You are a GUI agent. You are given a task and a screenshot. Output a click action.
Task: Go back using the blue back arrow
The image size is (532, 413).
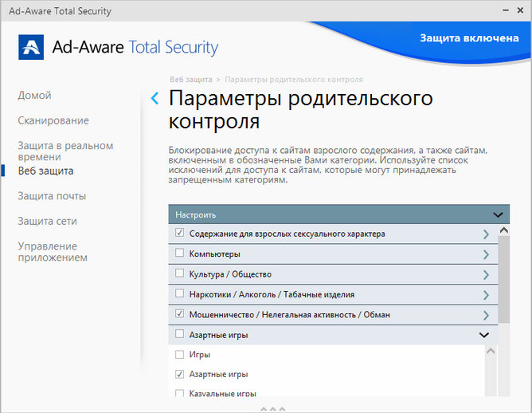(155, 98)
